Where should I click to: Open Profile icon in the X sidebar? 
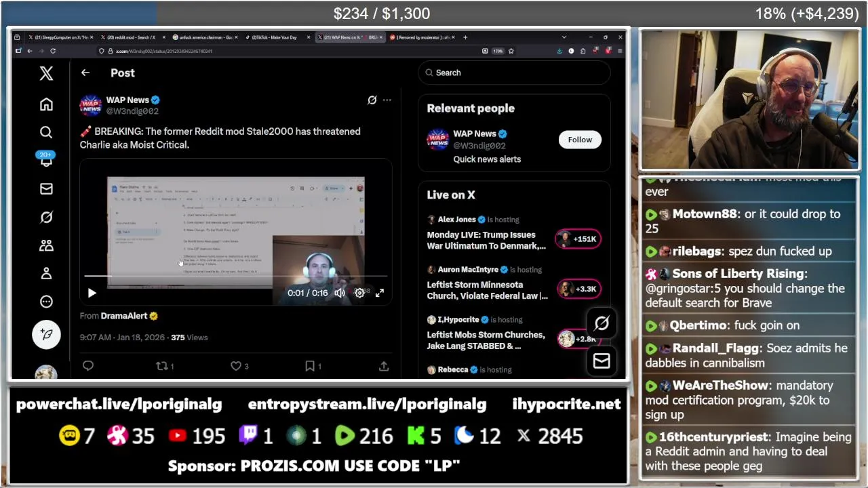(46, 273)
